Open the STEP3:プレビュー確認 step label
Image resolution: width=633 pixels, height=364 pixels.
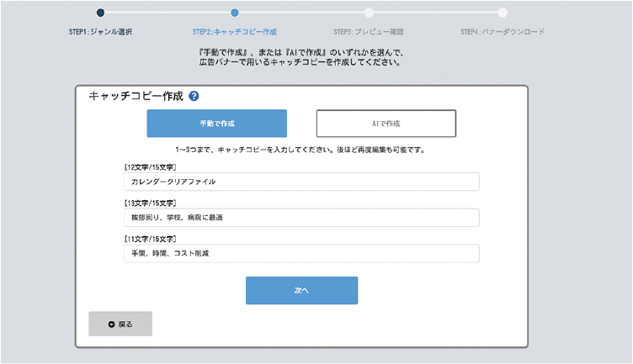(x=369, y=32)
